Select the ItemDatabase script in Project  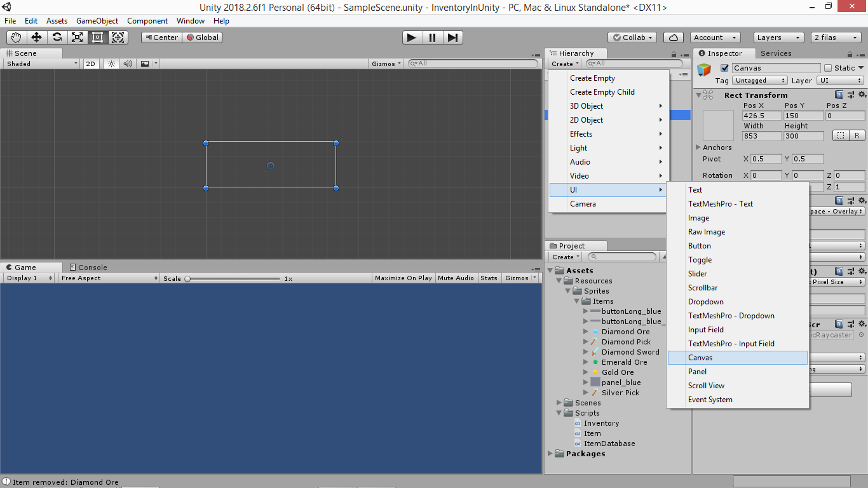pyautogui.click(x=609, y=444)
